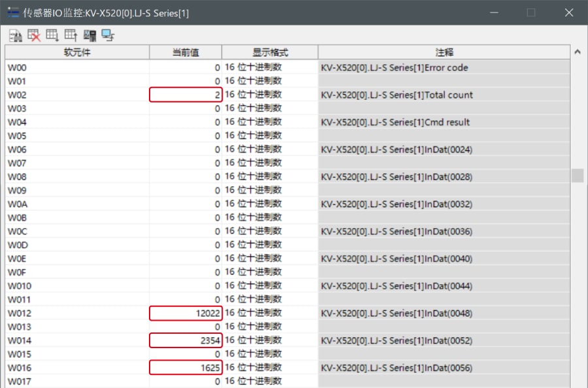Viewport: 588px width, 388px height.
Task: Click the table icon with down arrow
Action: [52, 35]
